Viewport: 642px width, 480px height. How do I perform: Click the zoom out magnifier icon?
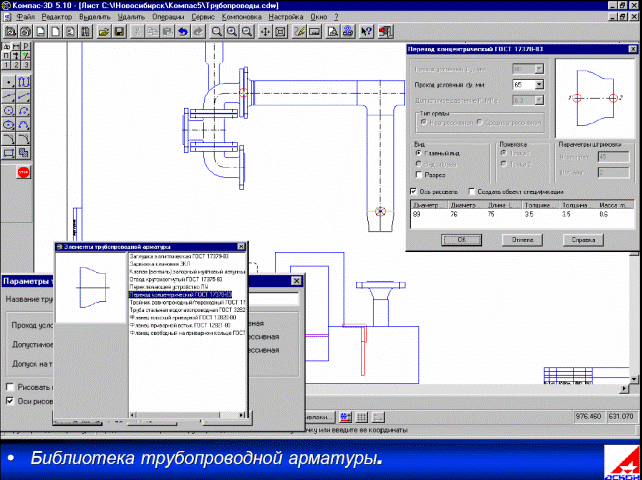(246, 32)
